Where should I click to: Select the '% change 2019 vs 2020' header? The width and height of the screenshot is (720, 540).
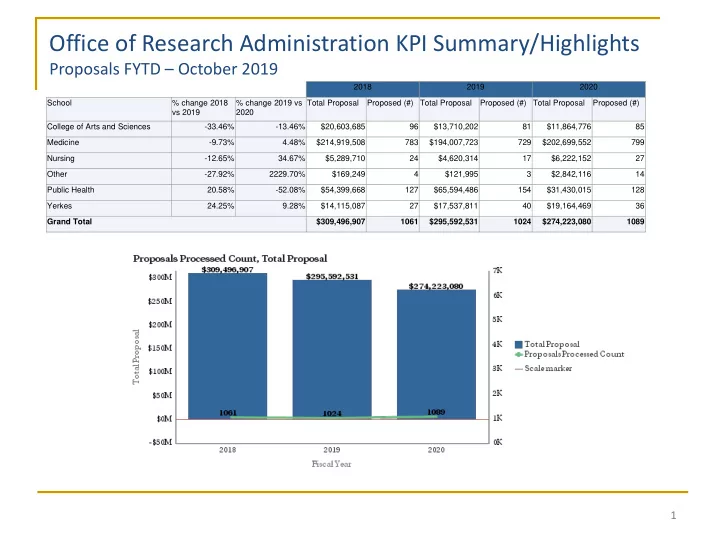pos(270,109)
